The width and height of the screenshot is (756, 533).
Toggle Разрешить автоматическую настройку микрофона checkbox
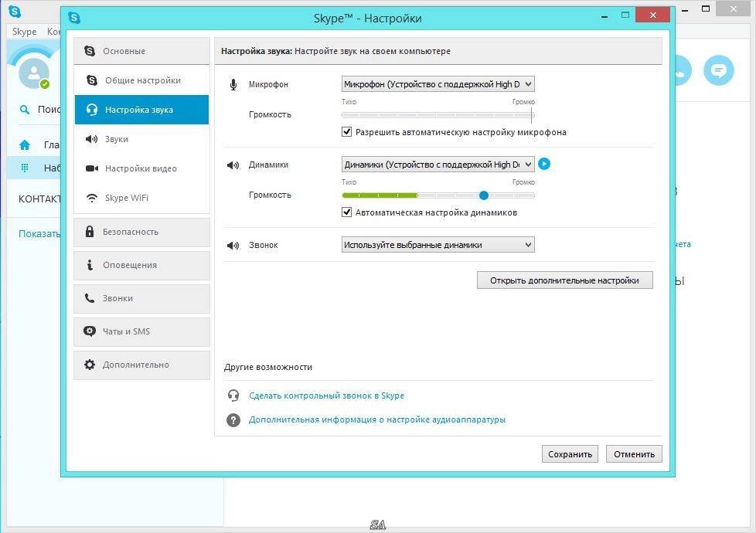click(346, 131)
